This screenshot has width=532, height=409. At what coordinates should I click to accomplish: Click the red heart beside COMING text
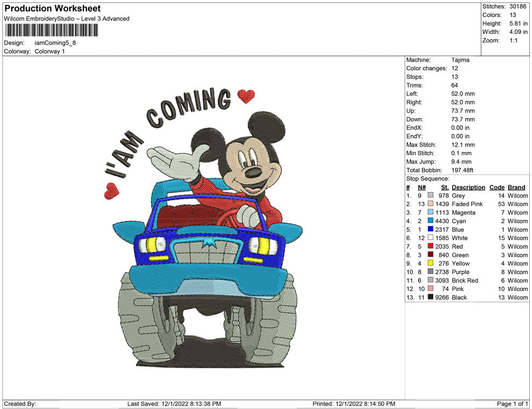[x=246, y=96]
